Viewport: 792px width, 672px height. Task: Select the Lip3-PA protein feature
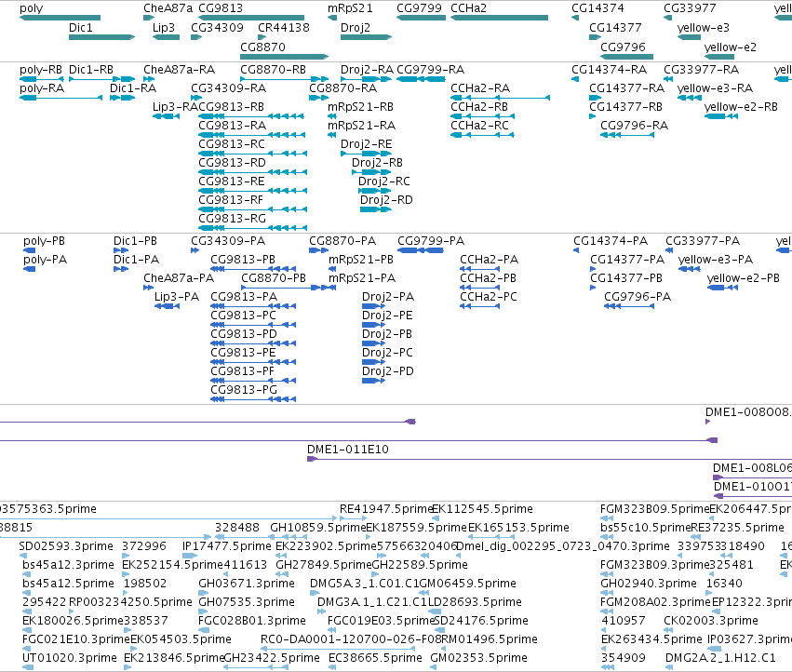click(167, 306)
